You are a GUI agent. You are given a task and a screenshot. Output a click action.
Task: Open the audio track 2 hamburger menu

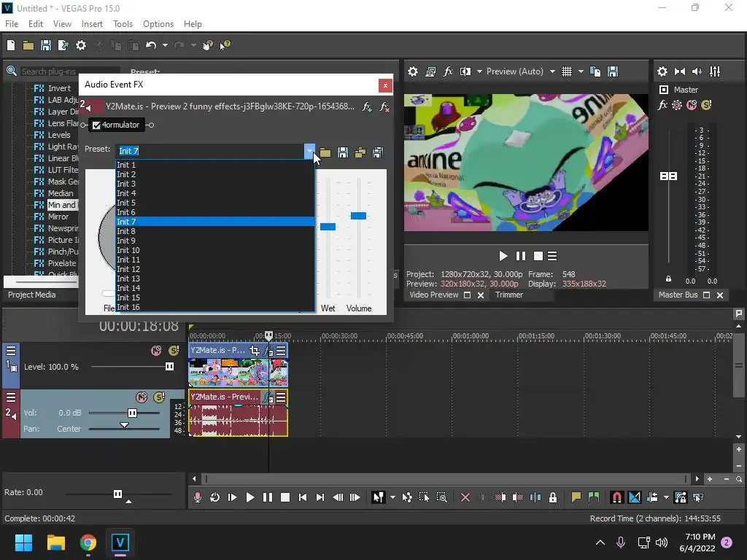11,397
